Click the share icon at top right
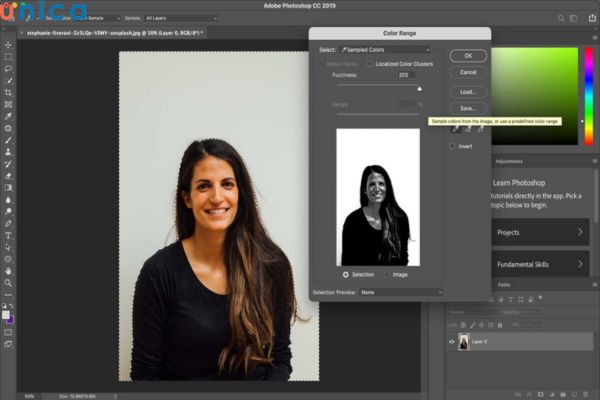Viewport: 600px width, 400px height. [x=592, y=18]
